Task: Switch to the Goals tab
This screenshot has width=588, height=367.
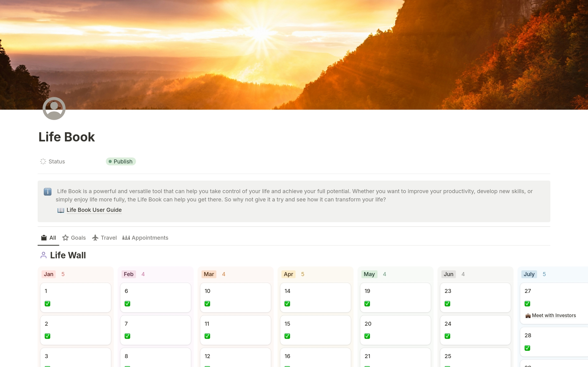Action: (78, 238)
